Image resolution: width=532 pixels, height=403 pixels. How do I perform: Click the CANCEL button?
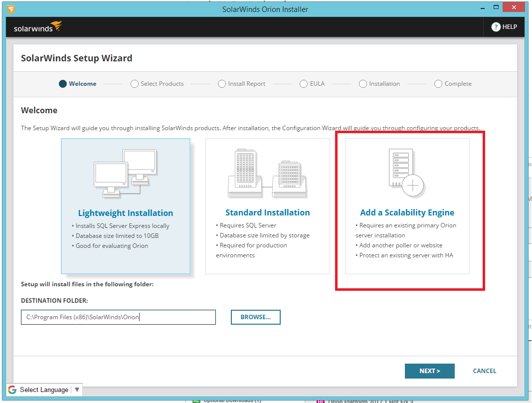(485, 371)
